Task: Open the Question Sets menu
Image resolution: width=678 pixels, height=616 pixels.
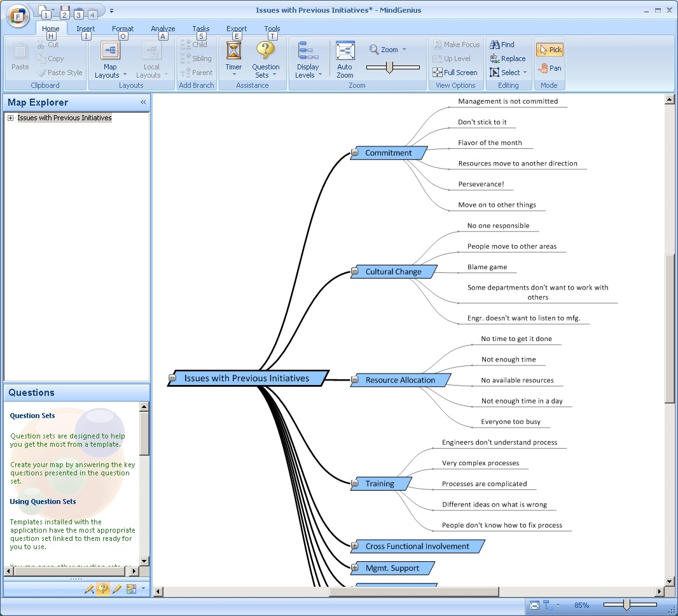Action: pyautogui.click(x=265, y=60)
